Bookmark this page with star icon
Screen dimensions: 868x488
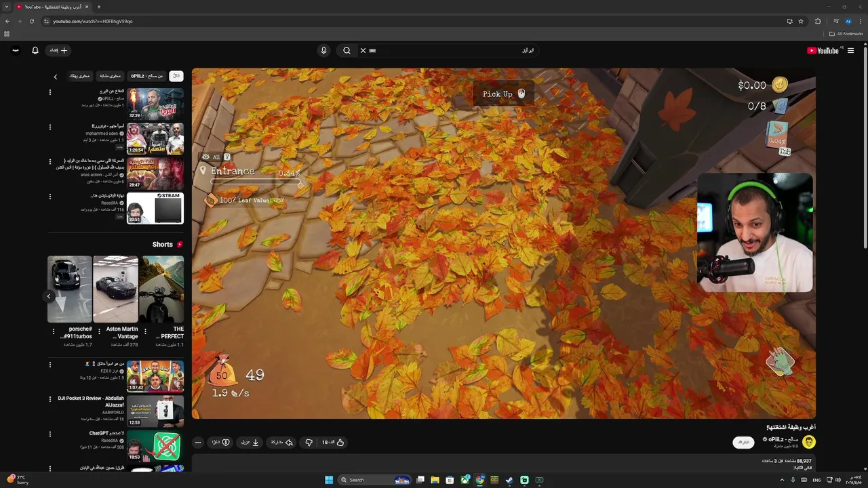click(801, 21)
